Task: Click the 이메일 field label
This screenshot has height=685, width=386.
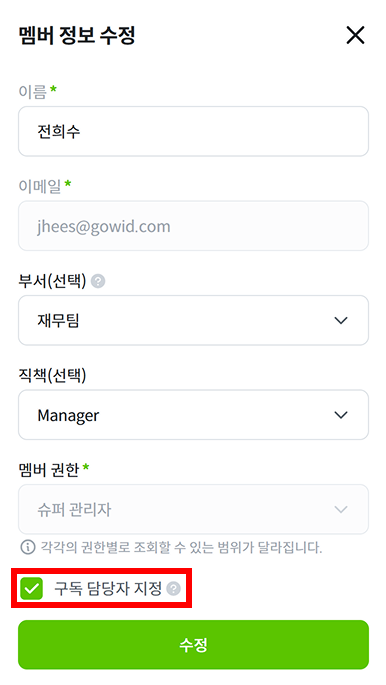Action: coord(40,186)
